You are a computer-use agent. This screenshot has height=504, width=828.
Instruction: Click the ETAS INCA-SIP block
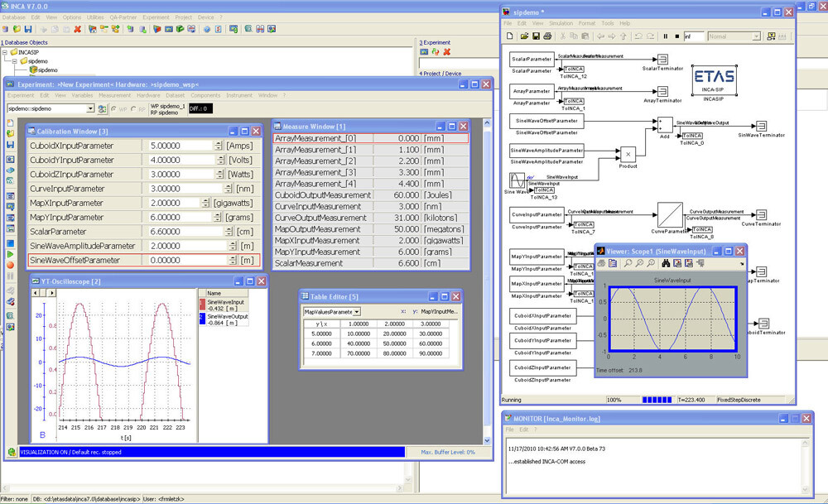714,80
